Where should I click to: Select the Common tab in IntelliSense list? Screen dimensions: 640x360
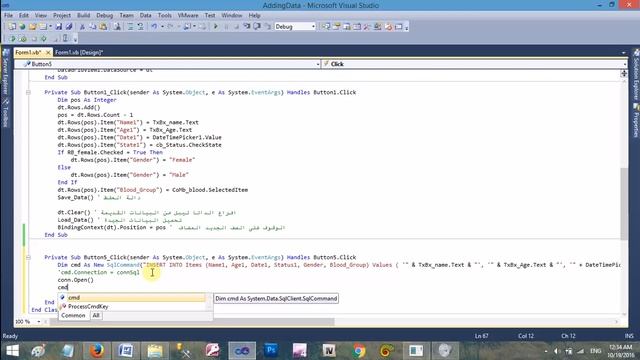coord(73,316)
